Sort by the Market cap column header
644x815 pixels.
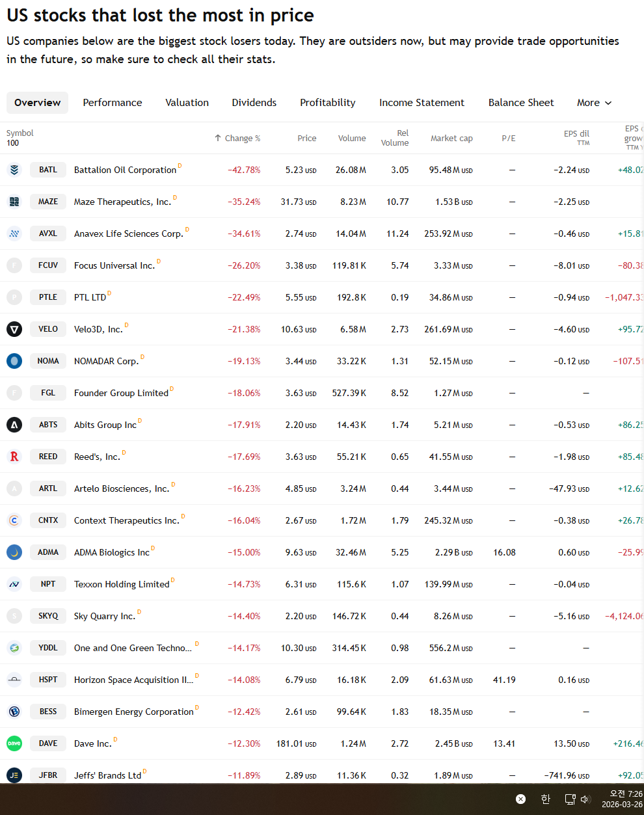point(451,138)
